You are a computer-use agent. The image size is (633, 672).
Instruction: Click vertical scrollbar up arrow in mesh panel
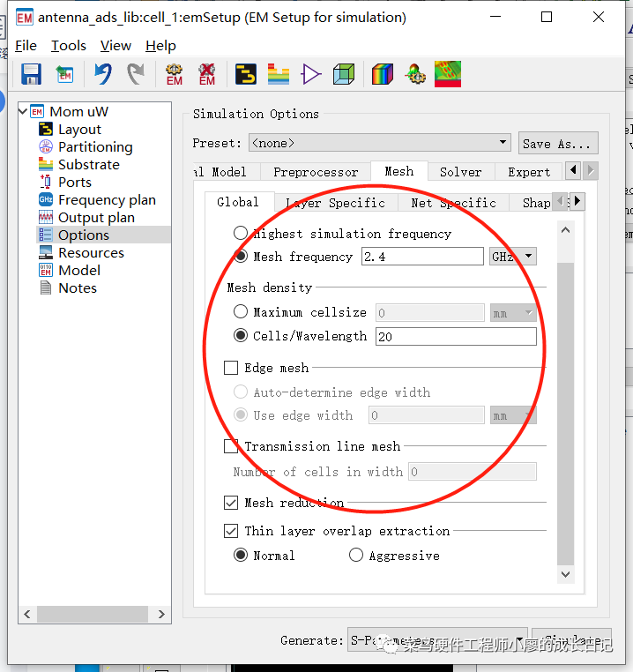565,230
